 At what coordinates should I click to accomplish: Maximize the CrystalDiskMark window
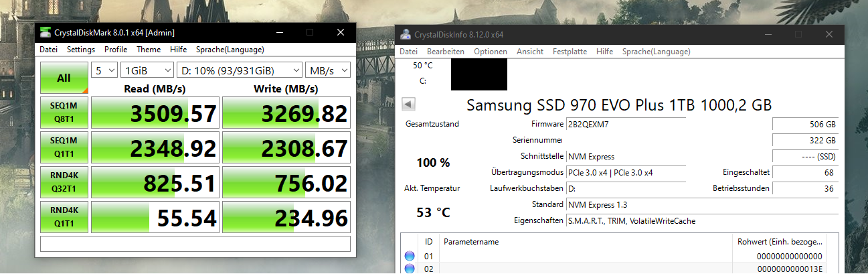[x=310, y=32]
